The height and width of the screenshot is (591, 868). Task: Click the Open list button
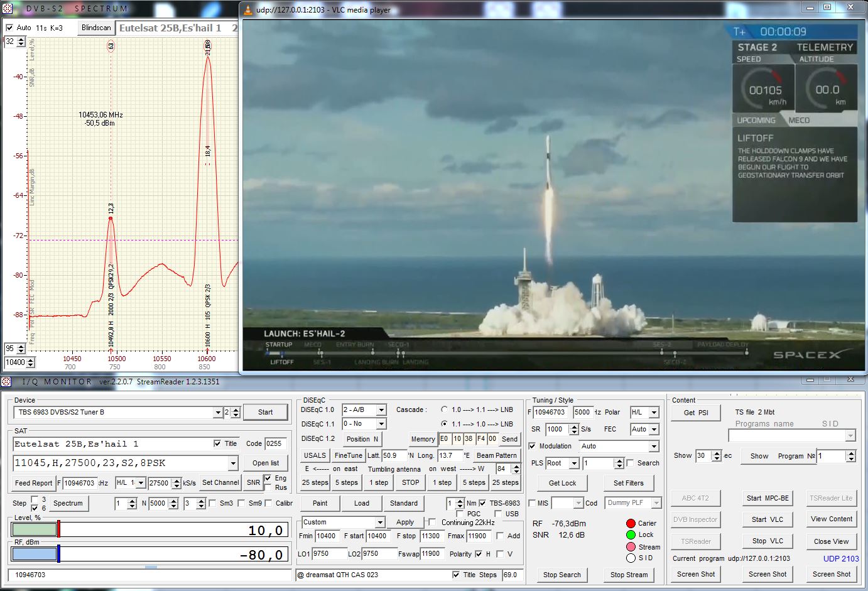[266, 463]
